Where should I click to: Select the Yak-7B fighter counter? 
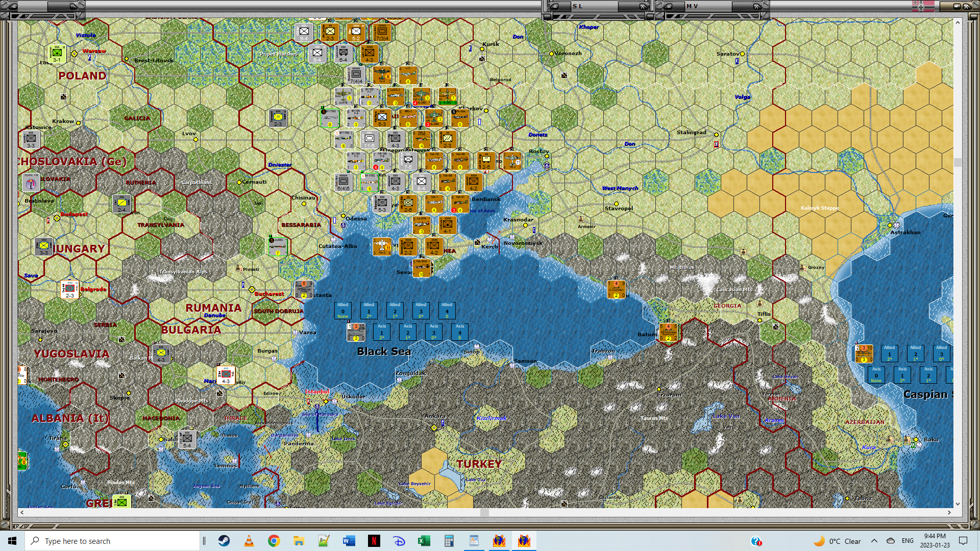point(434,161)
